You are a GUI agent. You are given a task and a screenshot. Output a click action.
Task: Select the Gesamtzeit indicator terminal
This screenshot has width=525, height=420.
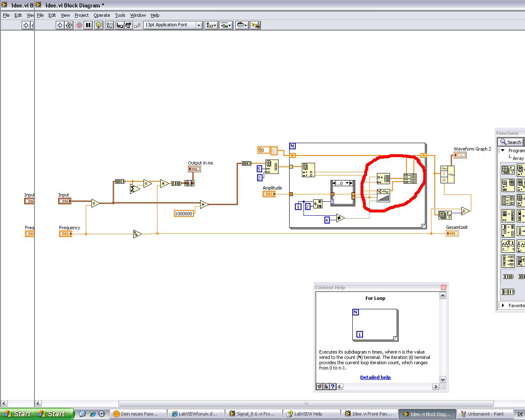pos(452,233)
